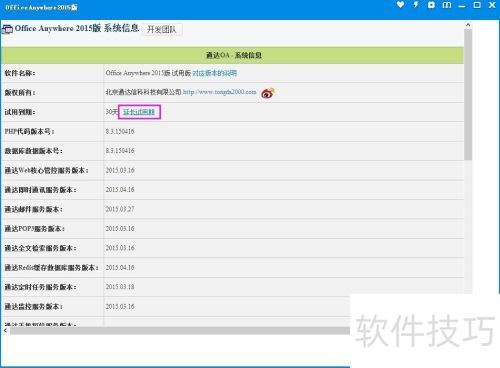Viewport: 500px width, 368px height.
Task: Select the 2015.03.16 date in the POP3服务 row
Action: tap(120, 229)
